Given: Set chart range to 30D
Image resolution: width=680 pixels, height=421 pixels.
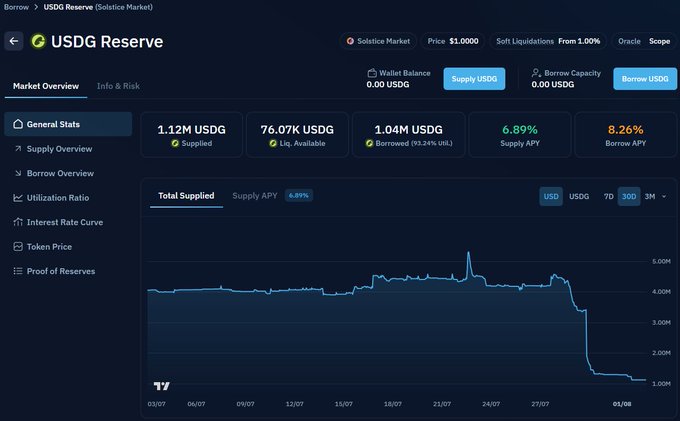Looking at the screenshot, I should 629,196.
